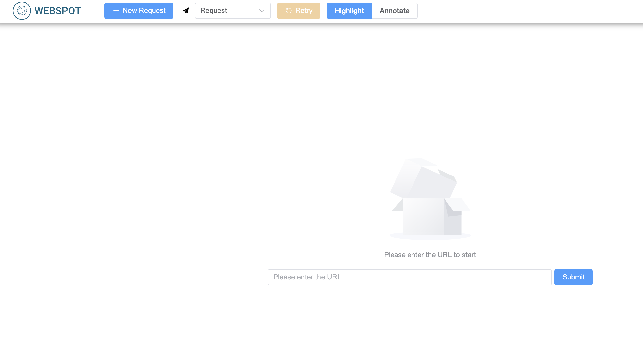Click the paper plane send icon
The image size is (643, 364).
186,11
